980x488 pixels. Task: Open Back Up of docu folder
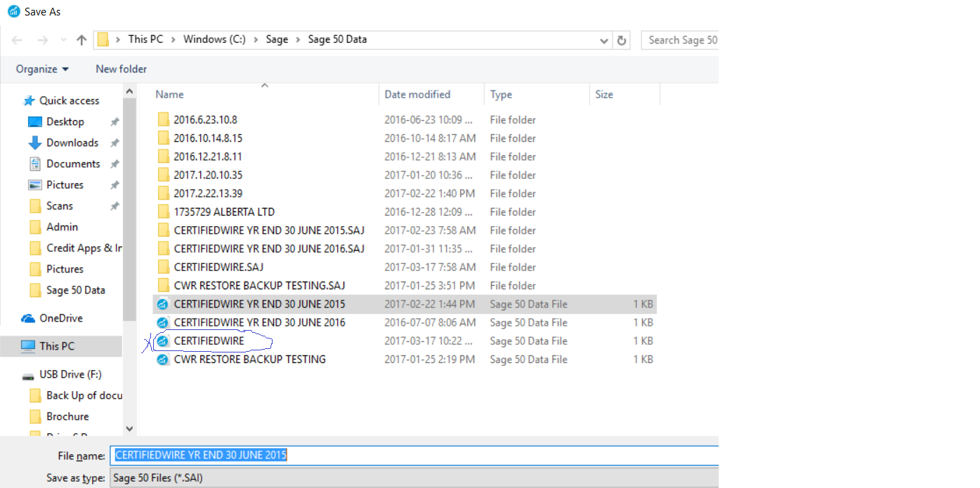[x=76, y=395]
